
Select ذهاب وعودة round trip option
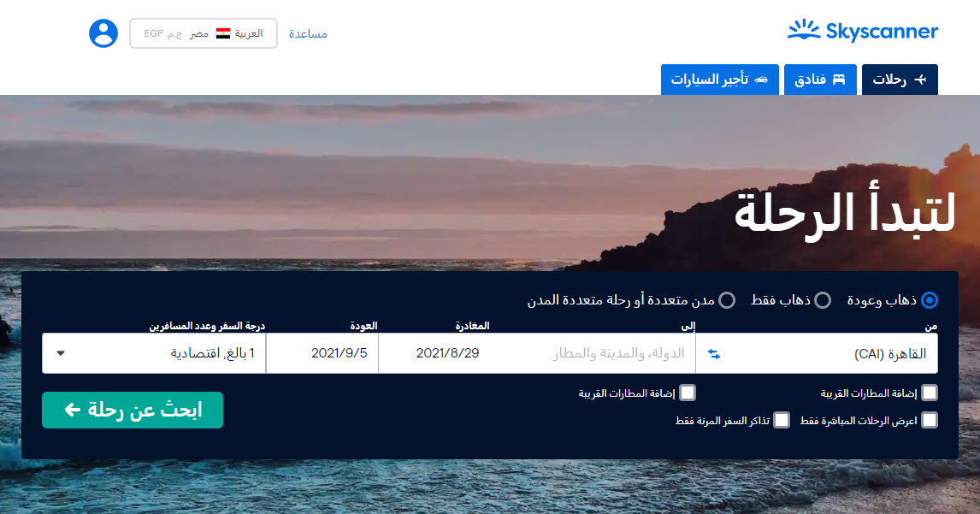point(930,300)
